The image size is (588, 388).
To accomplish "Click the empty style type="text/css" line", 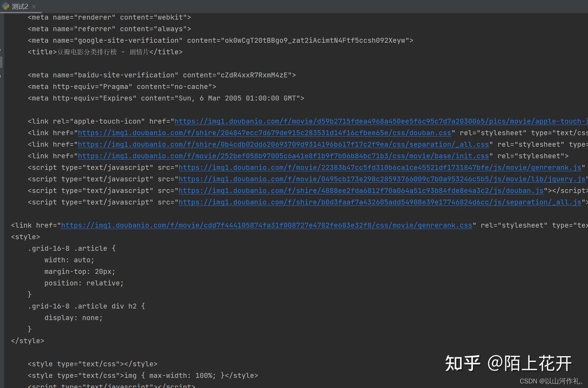I will pos(92,364).
